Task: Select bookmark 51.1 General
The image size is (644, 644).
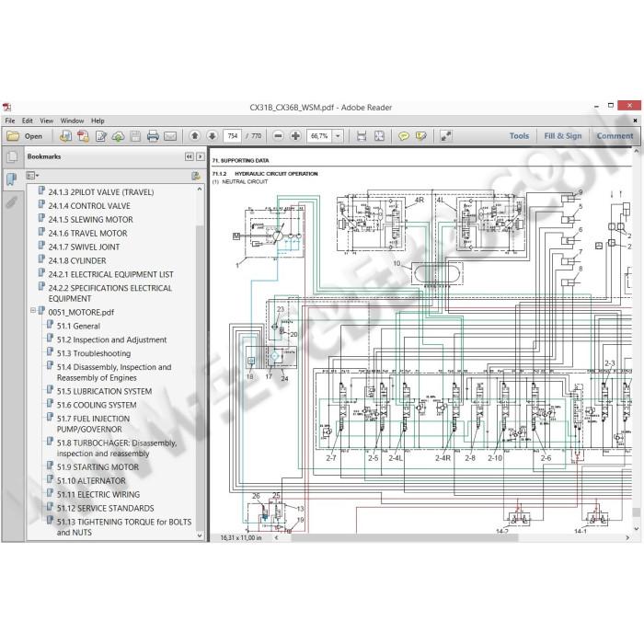Action: [78, 326]
